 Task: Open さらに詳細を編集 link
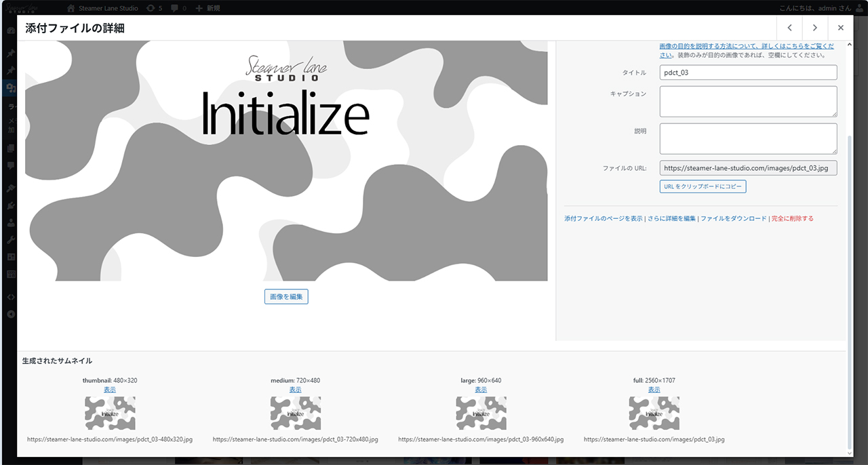(671, 219)
